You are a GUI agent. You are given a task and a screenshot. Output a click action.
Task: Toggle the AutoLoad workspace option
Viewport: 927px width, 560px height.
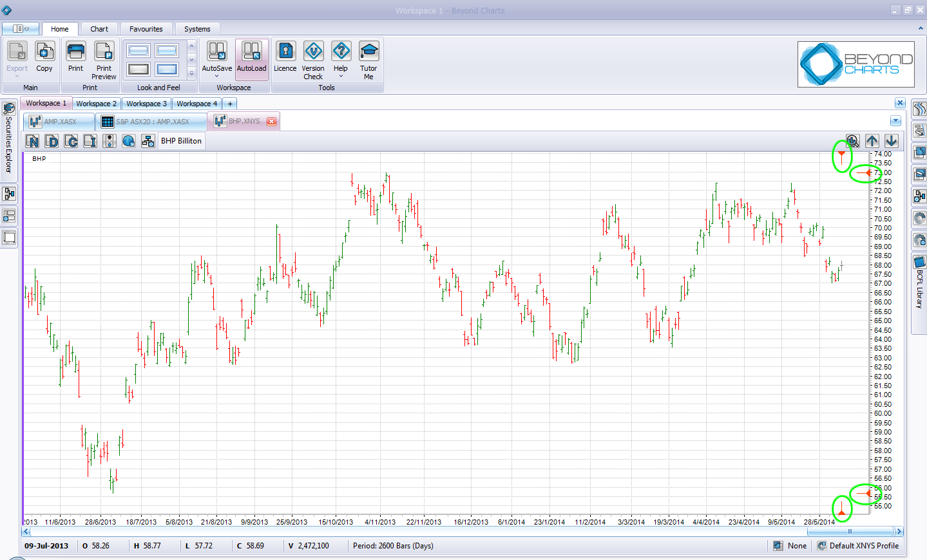point(251,57)
